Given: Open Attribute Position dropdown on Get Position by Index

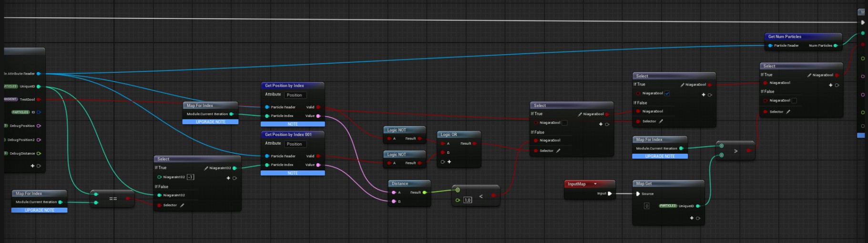Looking at the screenshot, I should (294, 95).
